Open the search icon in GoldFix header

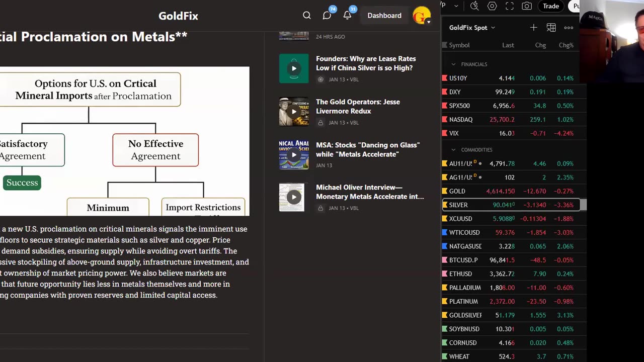click(x=306, y=16)
